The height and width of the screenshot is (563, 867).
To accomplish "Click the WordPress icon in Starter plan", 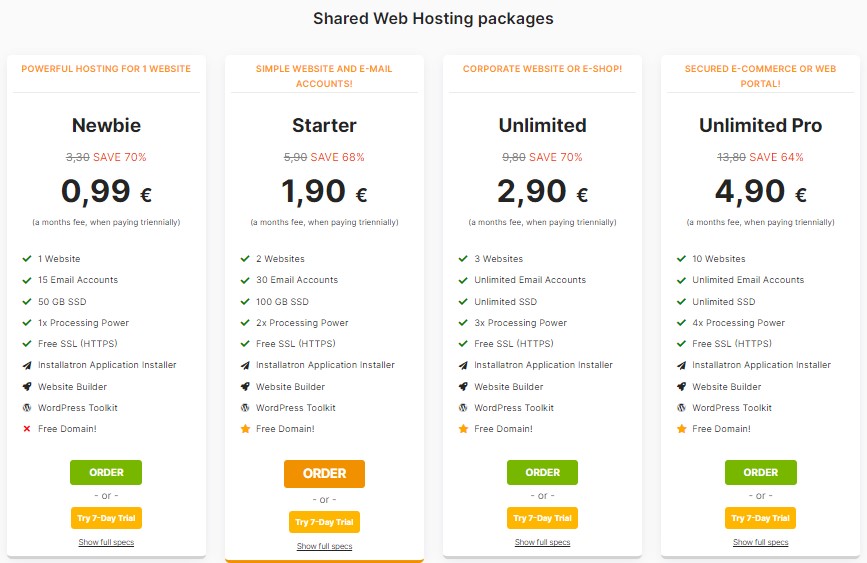I will [x=245, y=408].
